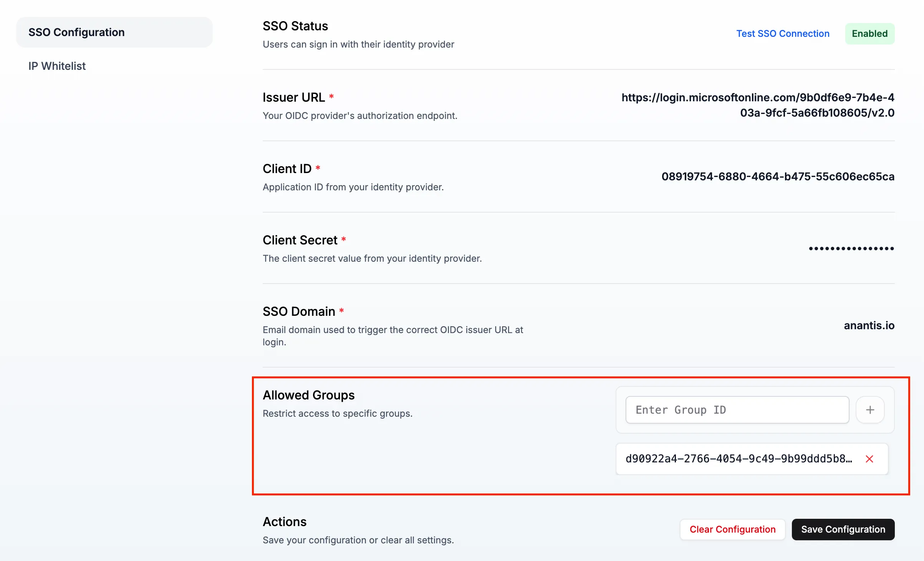Viewport: 924px width, 561px height.
Task: Click the Allowed Groups heading
Action: pos(308,395)
